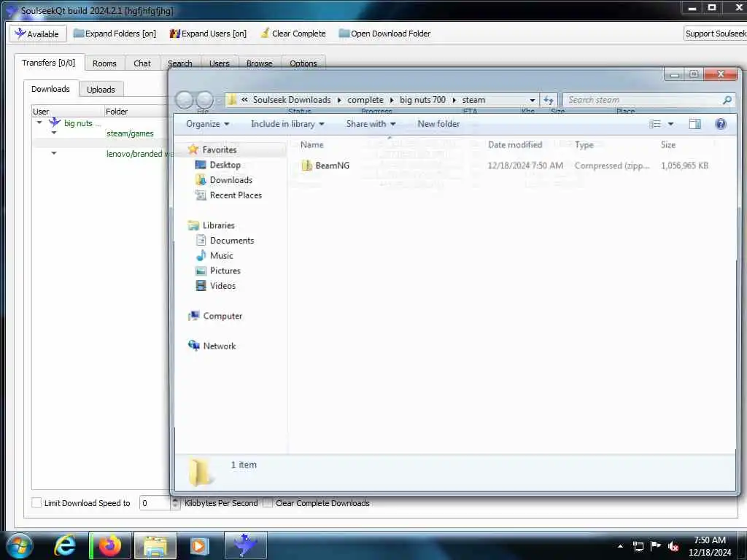Select the BeamNG zip file

(332, 166)
